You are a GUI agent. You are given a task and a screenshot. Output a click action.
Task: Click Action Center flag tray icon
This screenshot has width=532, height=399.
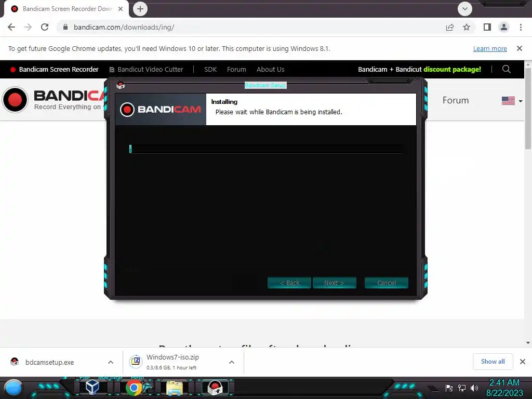coord(449,388)
